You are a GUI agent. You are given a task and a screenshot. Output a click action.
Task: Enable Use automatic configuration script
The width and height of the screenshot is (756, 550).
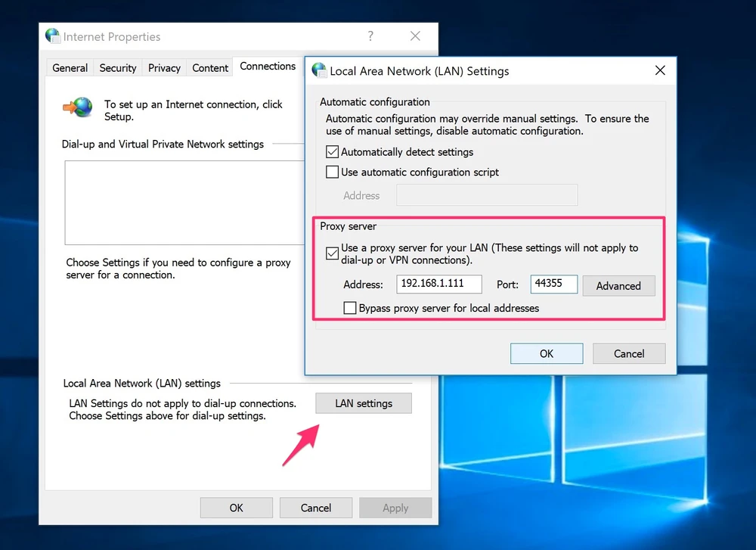(332, 172)
